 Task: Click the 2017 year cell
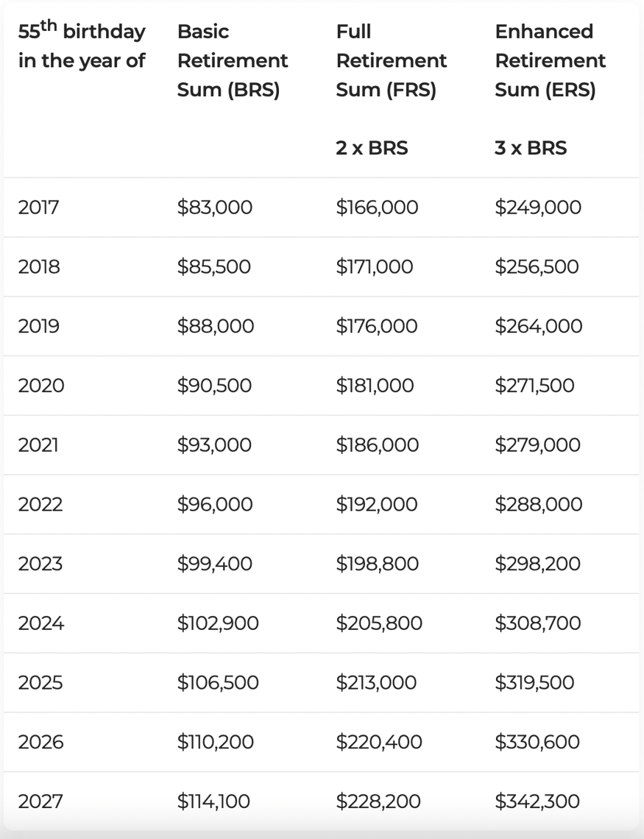tap(38, 208)
